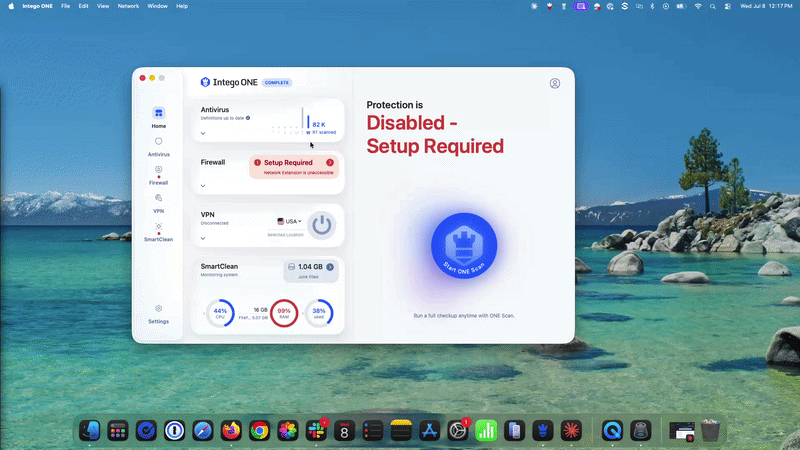Viewport: 800px width, 450px height.
Task: Open the View menu
Action: [103, 6]
